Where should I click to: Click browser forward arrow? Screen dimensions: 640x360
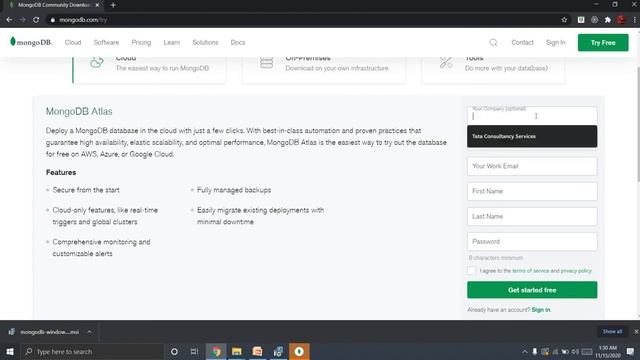(22, 20)
